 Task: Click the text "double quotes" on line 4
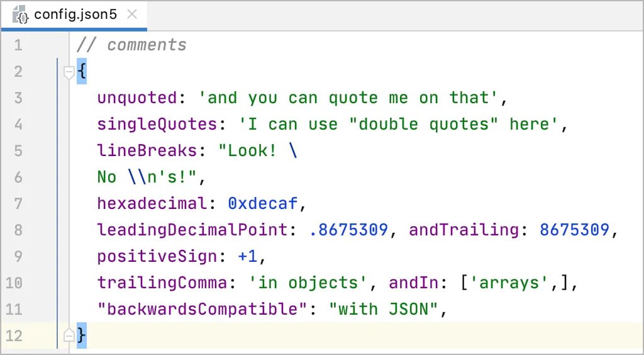click(424, 124)
